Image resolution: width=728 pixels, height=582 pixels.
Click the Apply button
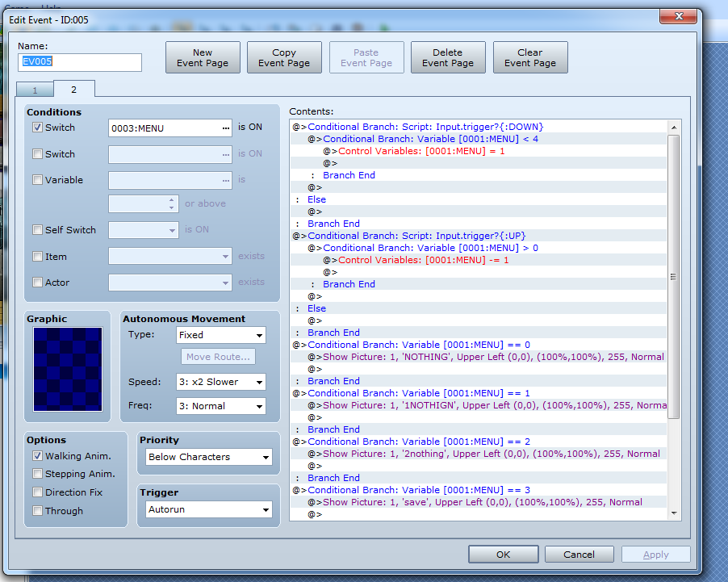(x=655, y=554)
